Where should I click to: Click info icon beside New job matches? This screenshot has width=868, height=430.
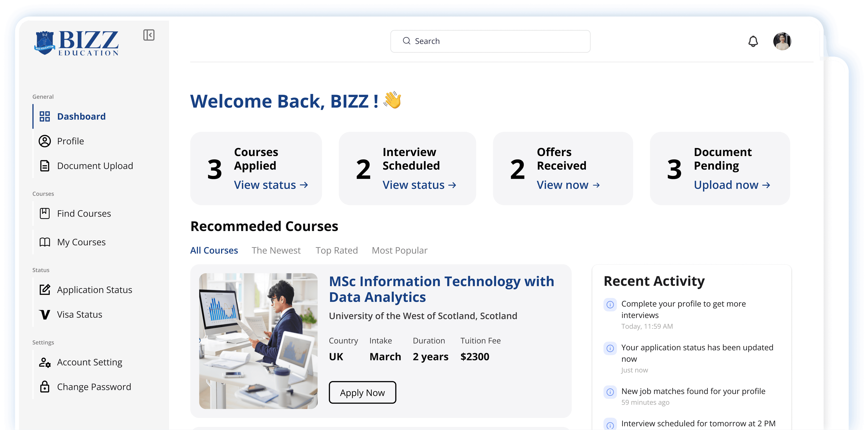click(610, 392)
